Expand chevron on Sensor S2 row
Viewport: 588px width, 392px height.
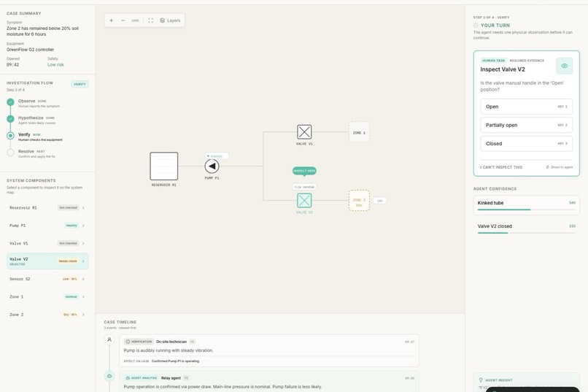pos(83,279)
